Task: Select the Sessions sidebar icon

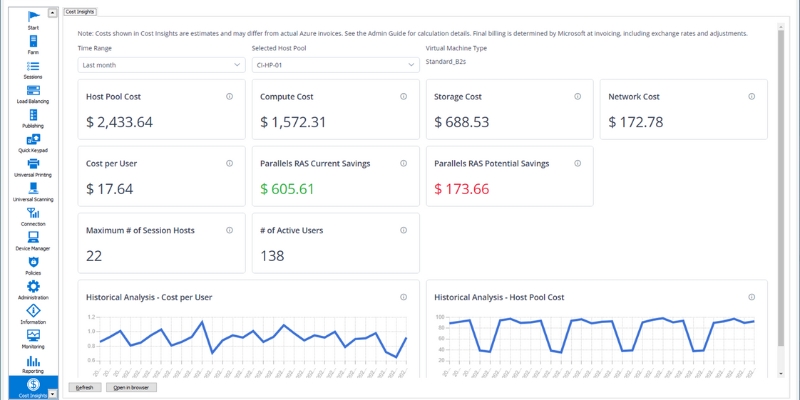Action: (x=33, y=68)
